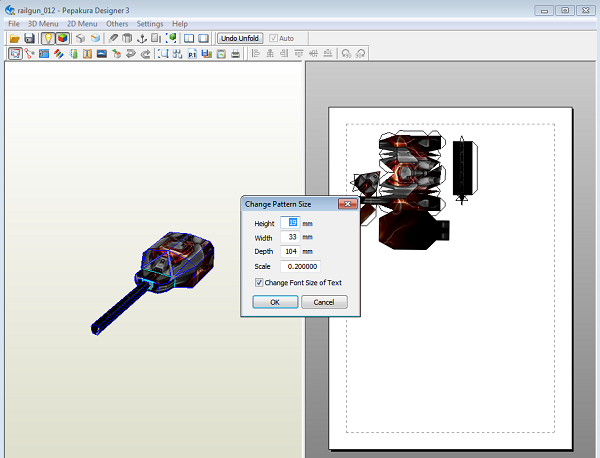Click the colored texture cube icon
This screenshot has width=600, height=458.
62,38
